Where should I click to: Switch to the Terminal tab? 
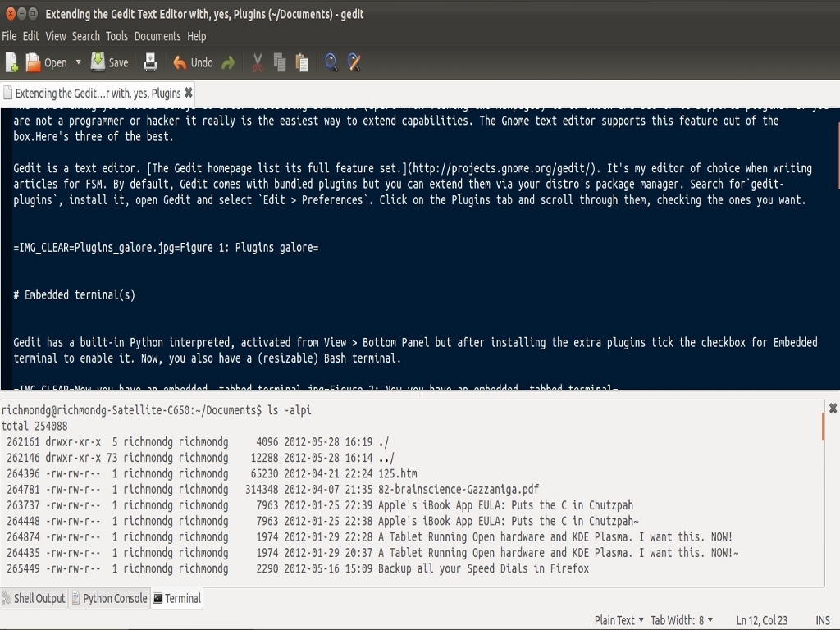click(177, 598)
